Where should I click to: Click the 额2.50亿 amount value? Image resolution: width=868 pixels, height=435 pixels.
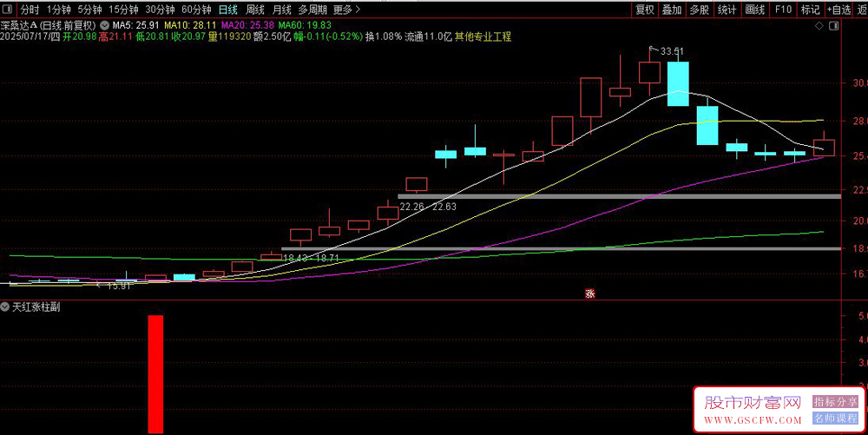(272, 37)
